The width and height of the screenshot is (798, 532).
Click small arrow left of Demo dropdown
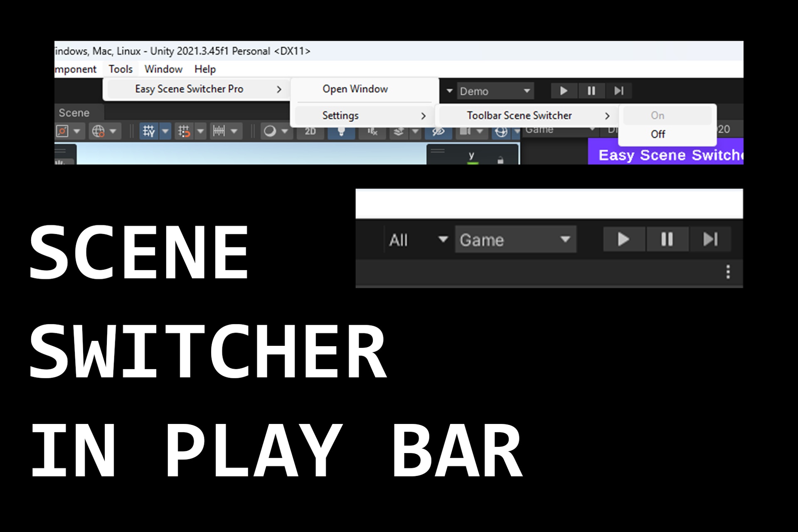[x=449, y=91]
